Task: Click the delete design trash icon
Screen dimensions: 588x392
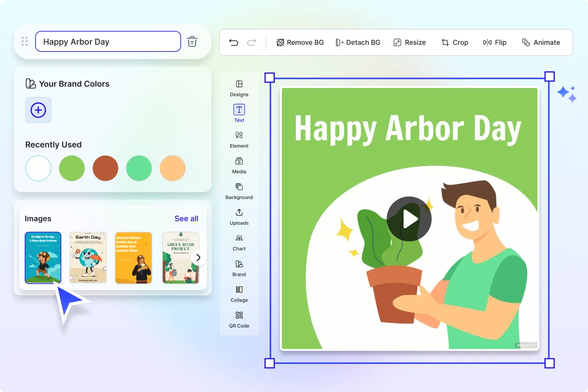Action: [x=192, y=42]
